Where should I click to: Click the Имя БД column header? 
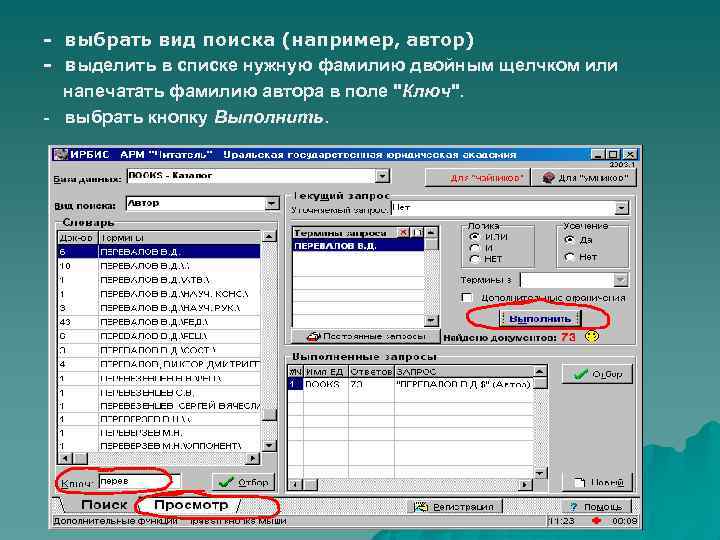pyautogui.click(x=326, y=371)
